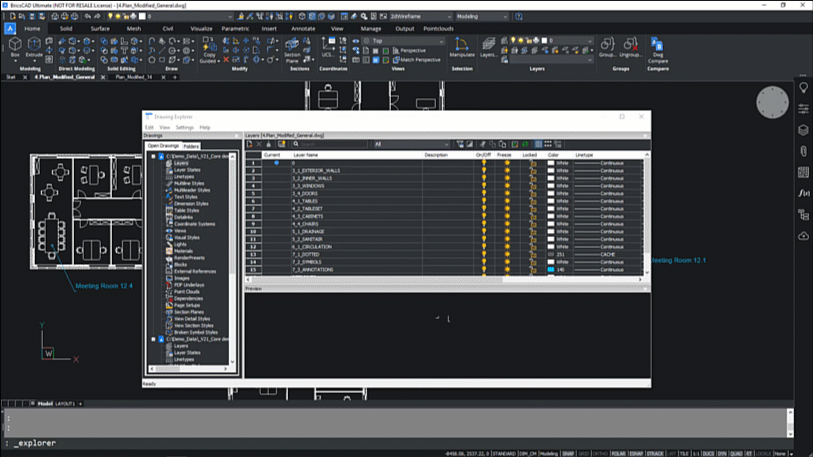813x457 pixels.
Task: Open the status bar options arrow
Action: 791,454
